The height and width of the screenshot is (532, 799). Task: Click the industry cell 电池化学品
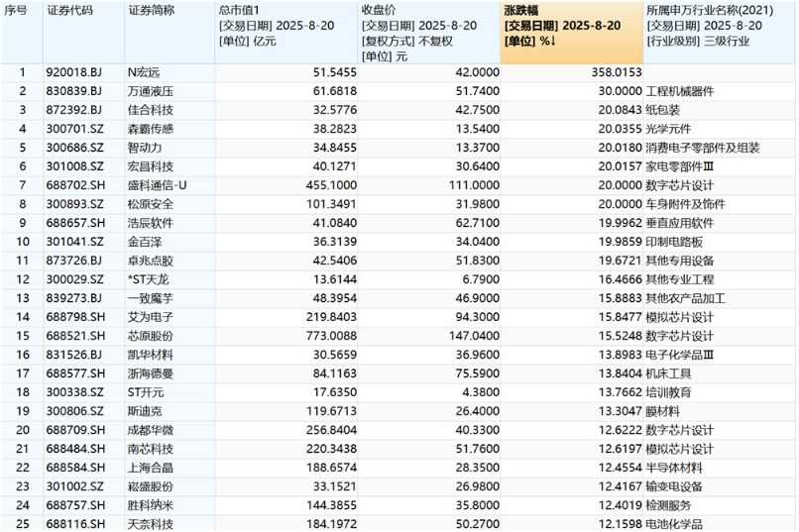pyautogui.click(x=674, y=524)
